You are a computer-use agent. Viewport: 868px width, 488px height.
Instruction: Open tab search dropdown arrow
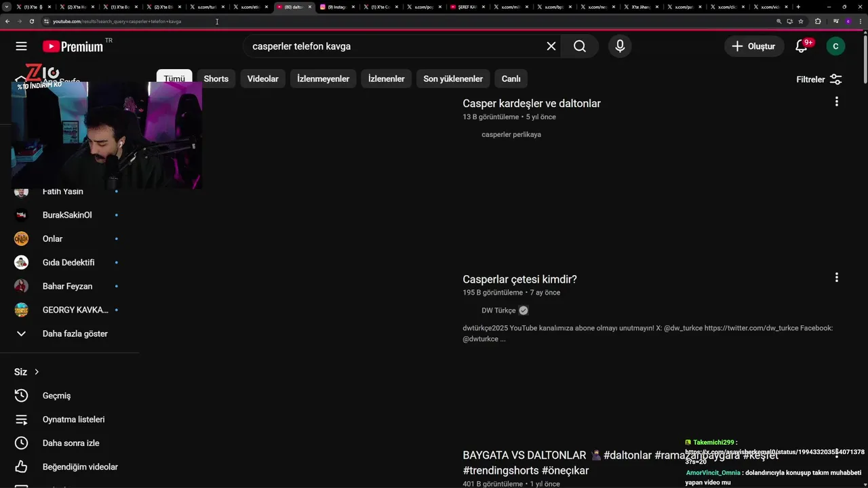pos(5,7)
